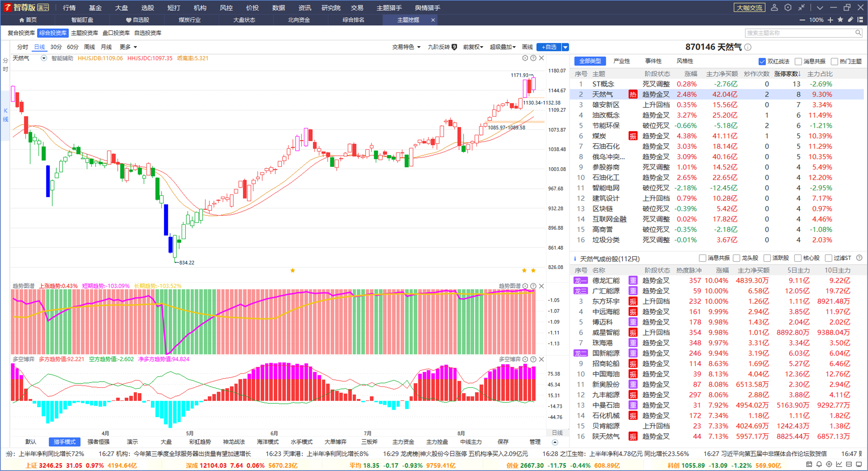Click the magnifier icon in theme search box
868x471 pixels.
858,33
